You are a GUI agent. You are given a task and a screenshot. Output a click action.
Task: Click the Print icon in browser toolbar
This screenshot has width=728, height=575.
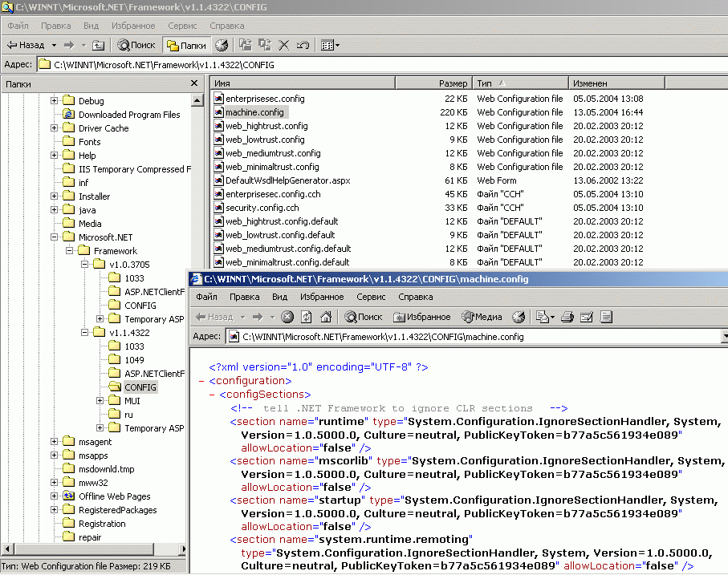(x=567, y=317)
